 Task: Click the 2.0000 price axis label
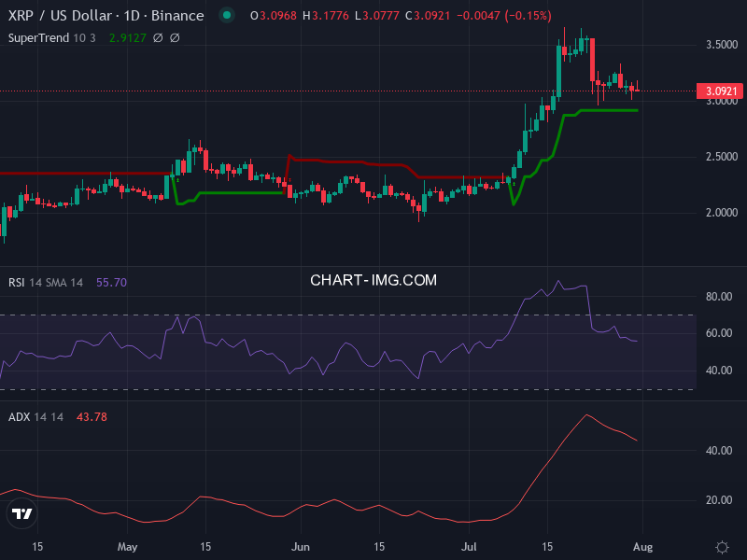(x=721, y=213)
